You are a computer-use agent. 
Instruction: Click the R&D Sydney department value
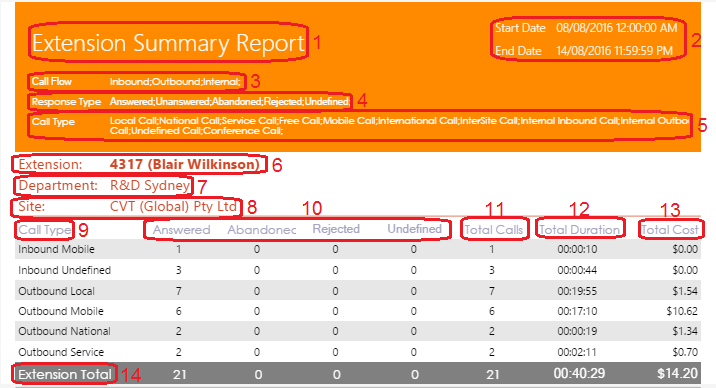click(x=150, y=185)
